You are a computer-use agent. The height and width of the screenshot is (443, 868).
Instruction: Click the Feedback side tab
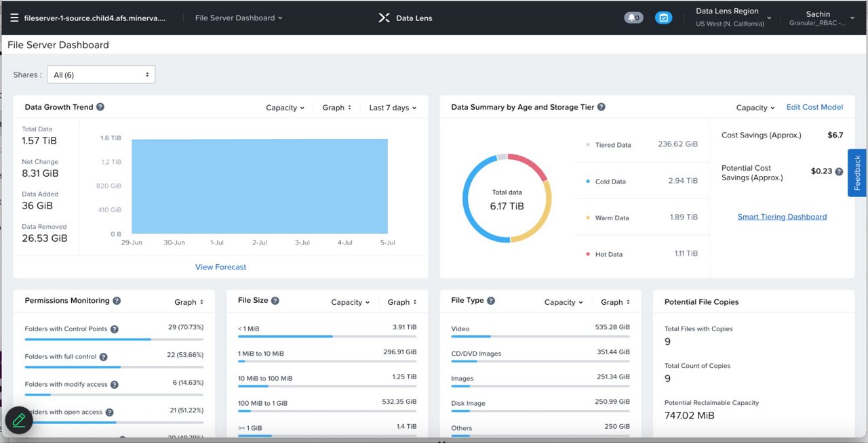[857, 173]
